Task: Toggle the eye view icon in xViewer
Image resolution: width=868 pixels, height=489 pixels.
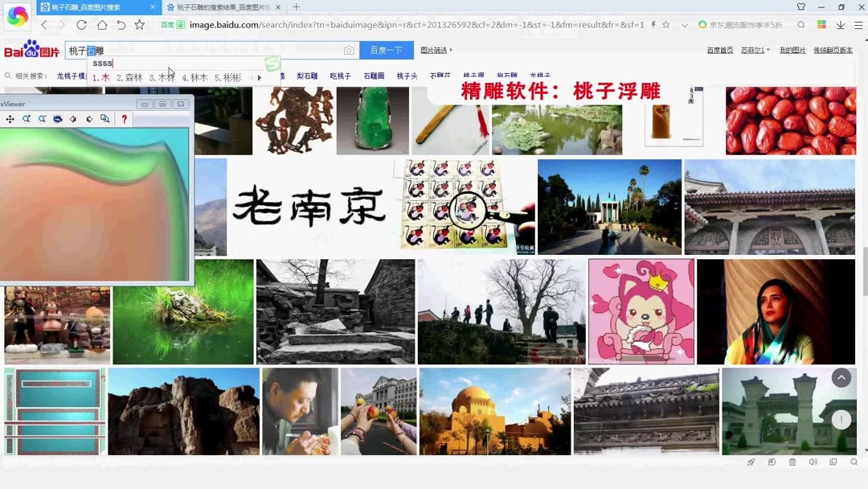Action: point(58,118)
